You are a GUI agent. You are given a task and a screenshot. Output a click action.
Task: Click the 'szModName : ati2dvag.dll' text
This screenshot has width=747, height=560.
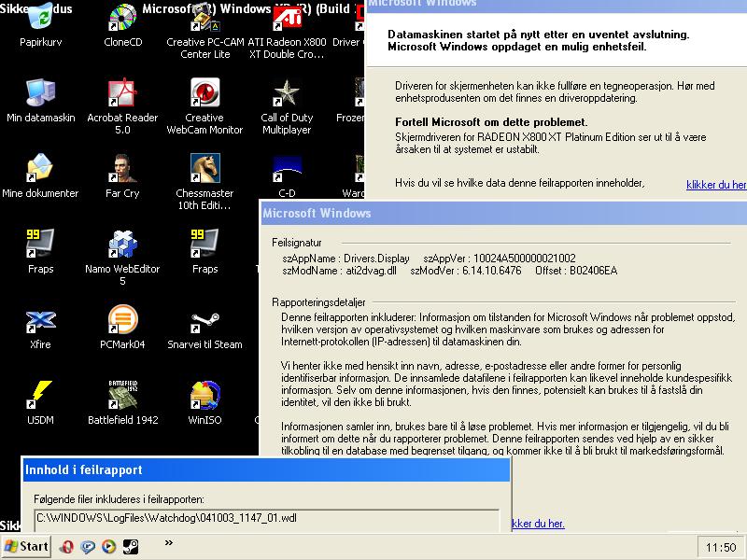[339, 271]
